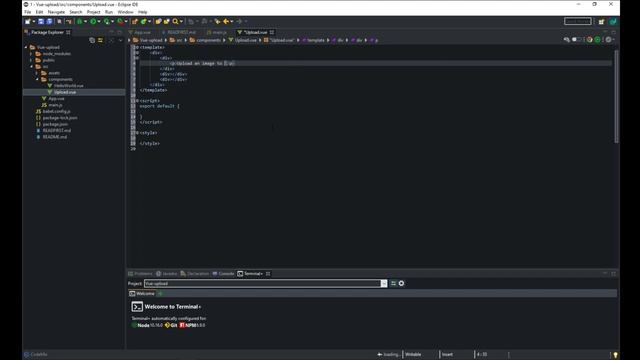Viewport: 640px width, 360px height.
Task: Open the Window menu
Action: coord(125,12)
